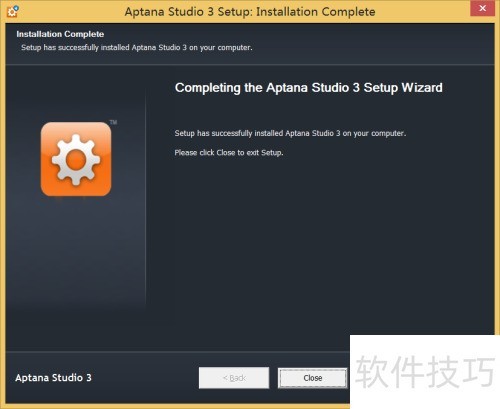Click the Close button to exit Setup
The image size is (500, 409).
point(313,378)
